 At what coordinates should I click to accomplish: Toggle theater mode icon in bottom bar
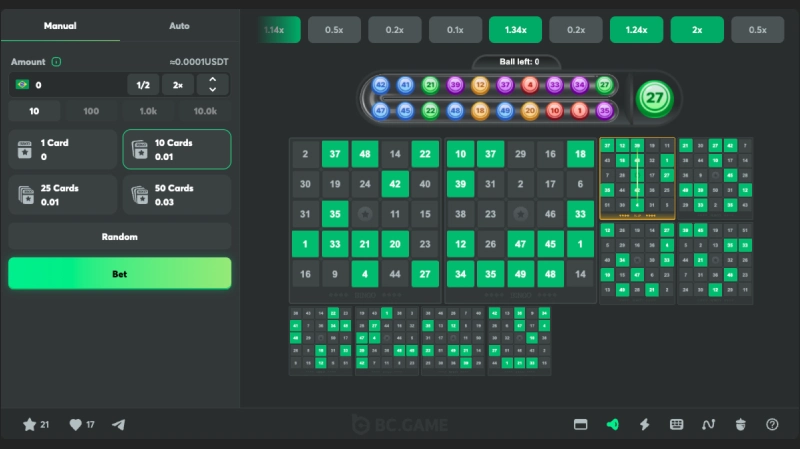581,425
